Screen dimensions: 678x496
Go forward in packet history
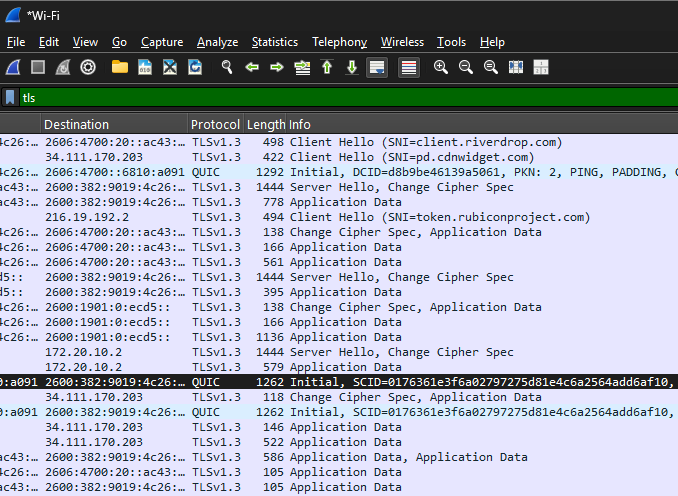277,67
